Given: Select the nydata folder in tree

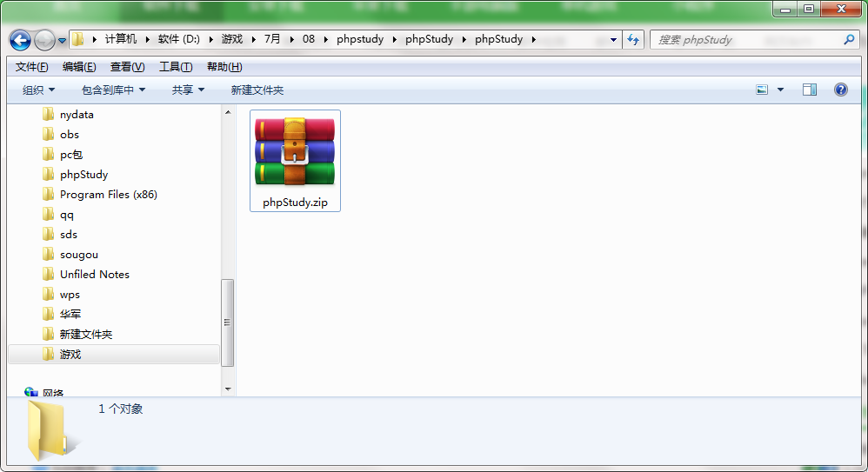Looking at the screenshot, I should click(77, 115).
